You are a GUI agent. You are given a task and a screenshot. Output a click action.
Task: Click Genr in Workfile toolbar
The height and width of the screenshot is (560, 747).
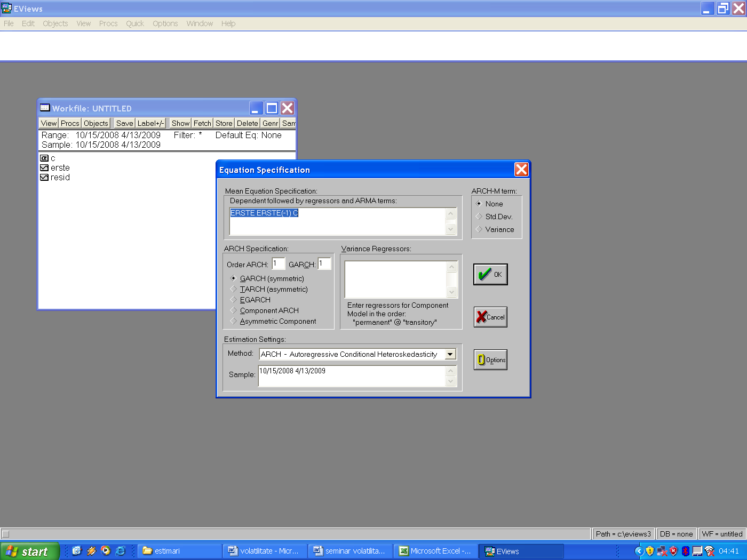(270, 123)
